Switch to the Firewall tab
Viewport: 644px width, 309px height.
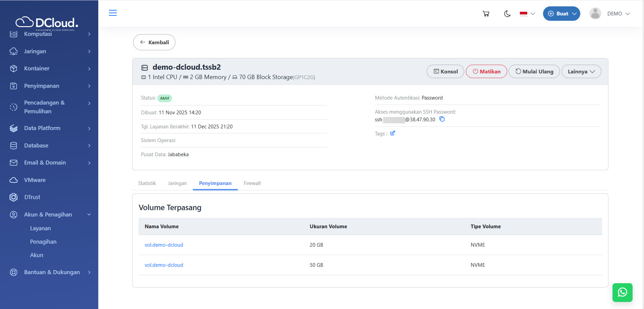(252, 183)
